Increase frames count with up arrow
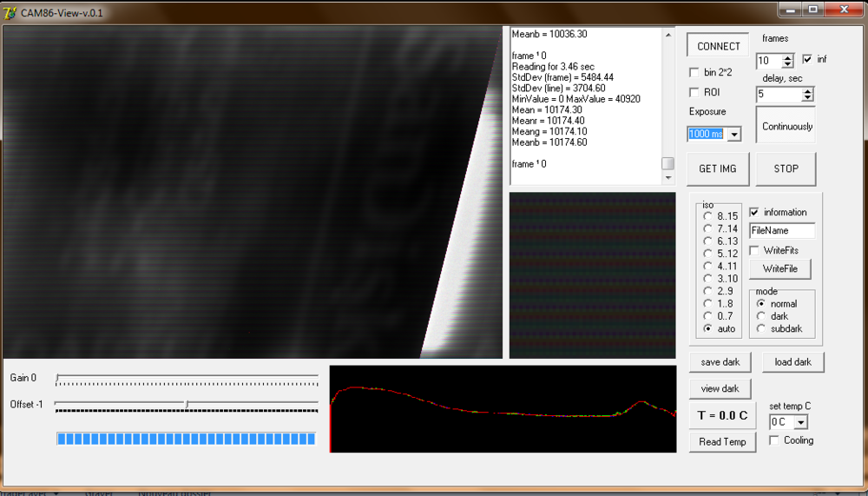868x496 pixels. tap(788, 57)
